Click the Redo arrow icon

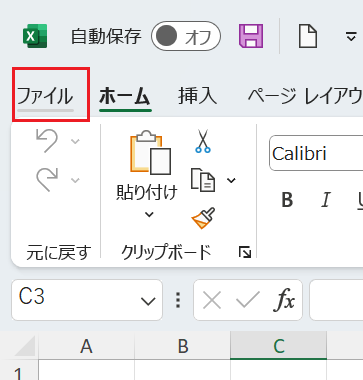pyautogui.click(x=47, y=179)
